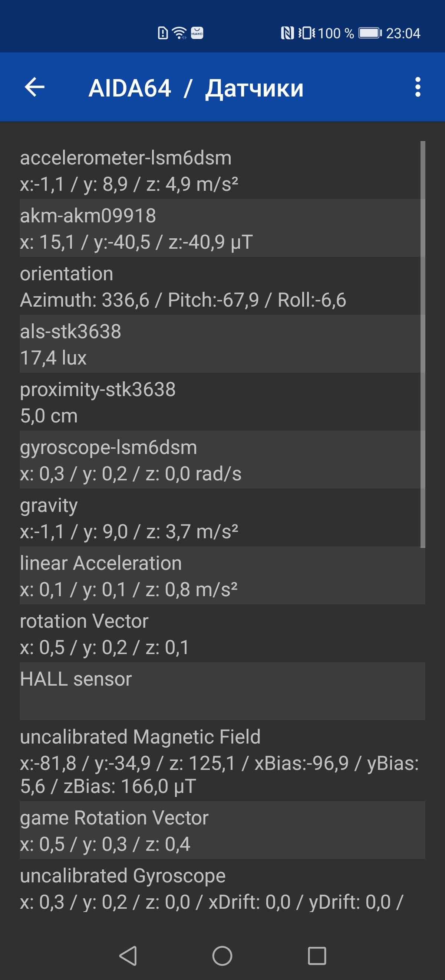Tap the back arrow in the header
445x980 pixels.
pos(34,87)
